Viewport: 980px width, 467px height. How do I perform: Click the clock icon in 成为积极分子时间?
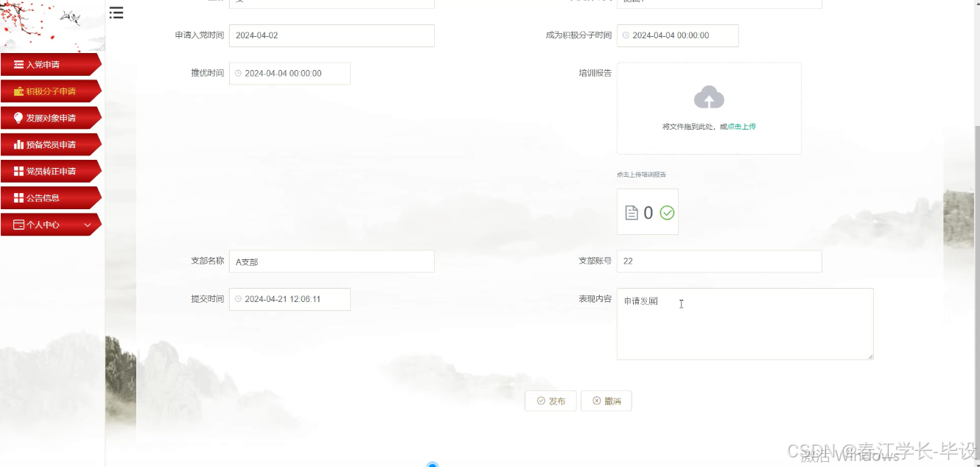[x=626, y=35]
